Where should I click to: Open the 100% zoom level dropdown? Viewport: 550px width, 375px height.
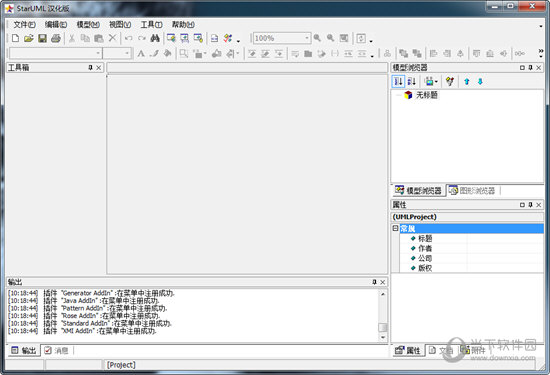point(307,38)
